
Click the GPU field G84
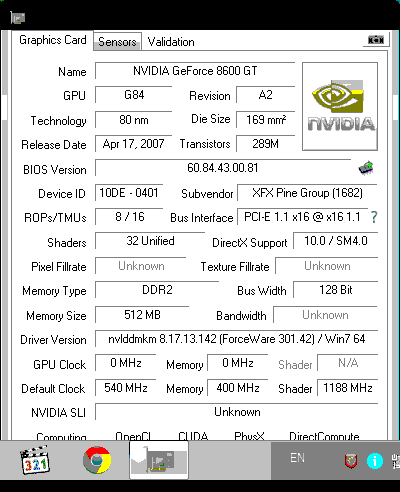(134, 95)
